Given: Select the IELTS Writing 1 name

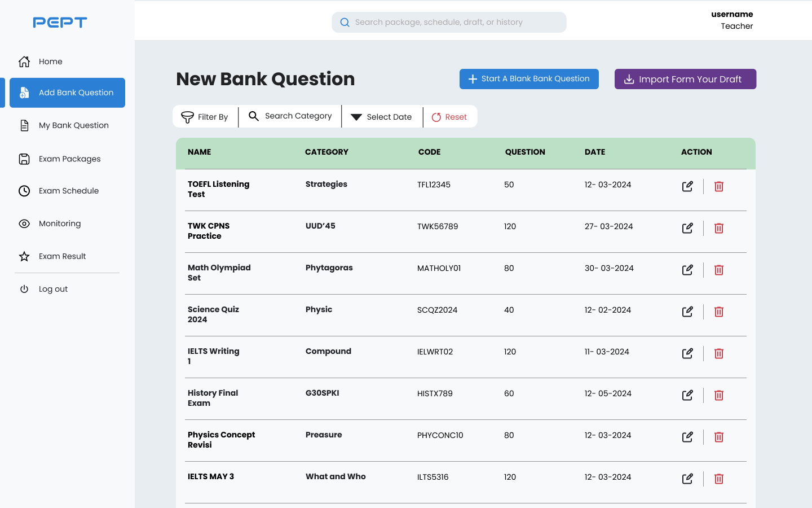Looking at the screenshot, I should tap(214, 356).
